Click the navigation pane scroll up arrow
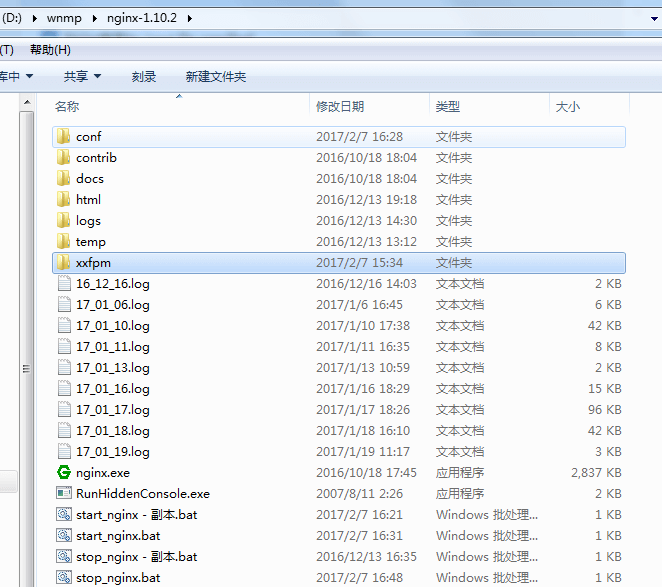Viewport: 662px width, 587px height. coord(27,102)
